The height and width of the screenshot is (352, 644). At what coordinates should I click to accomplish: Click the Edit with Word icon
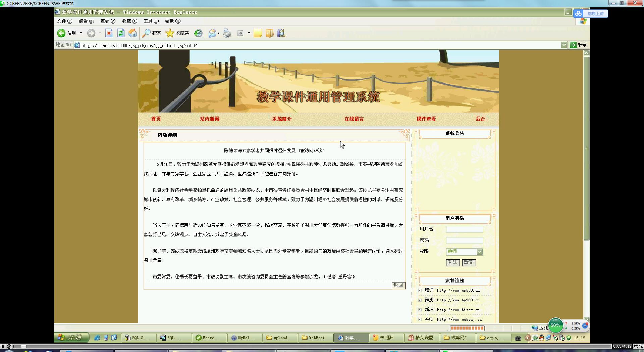point(240,33)
